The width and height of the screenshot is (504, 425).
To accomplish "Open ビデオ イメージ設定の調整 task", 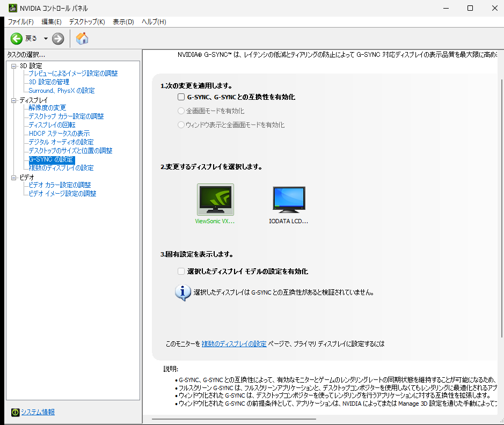I will tap(62, 194).
